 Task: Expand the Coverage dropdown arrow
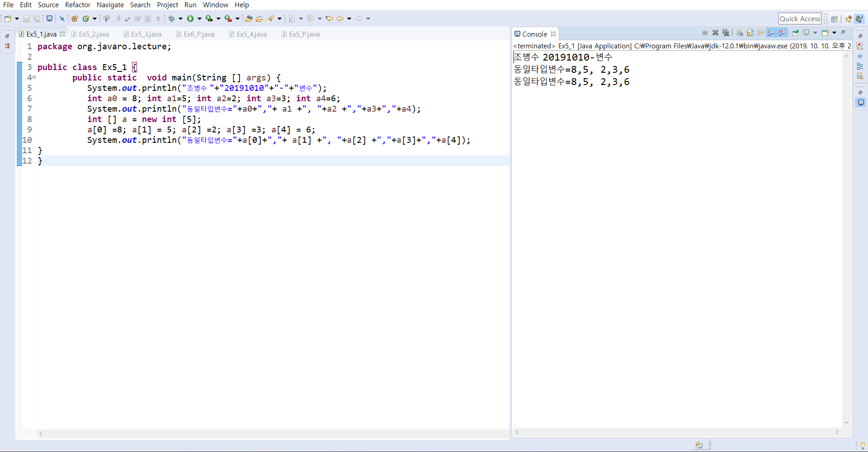pos(218,19)
